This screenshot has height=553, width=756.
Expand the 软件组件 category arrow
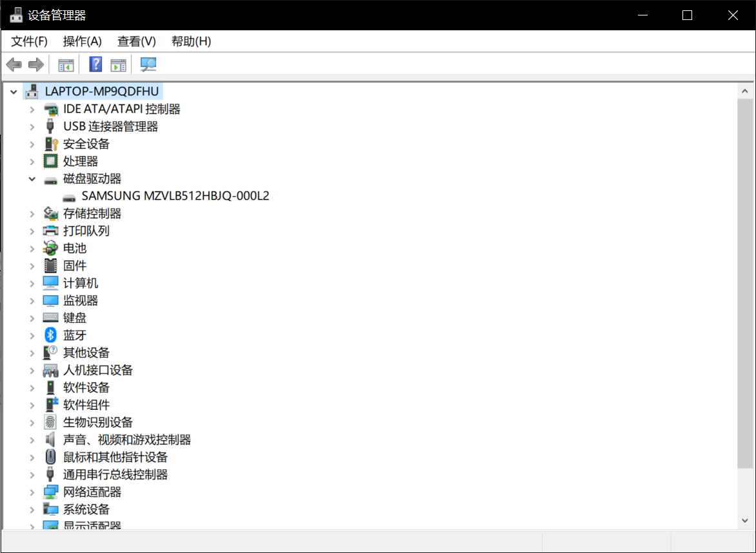(32, 405)
